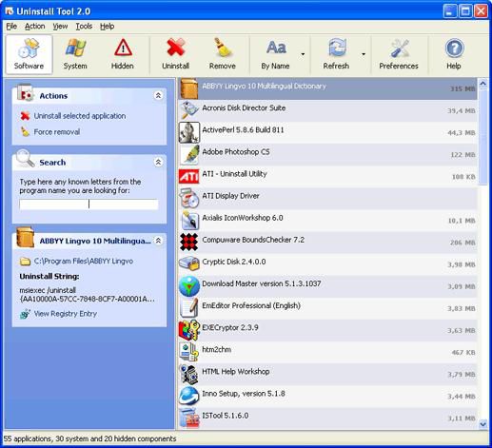Open the Refresh dropdown arrow
492x448 pixels.
[364, 54]
